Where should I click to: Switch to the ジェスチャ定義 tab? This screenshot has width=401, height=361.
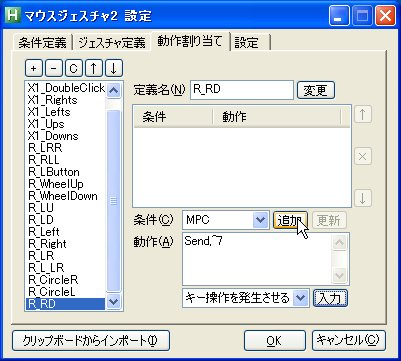(112, 43)
